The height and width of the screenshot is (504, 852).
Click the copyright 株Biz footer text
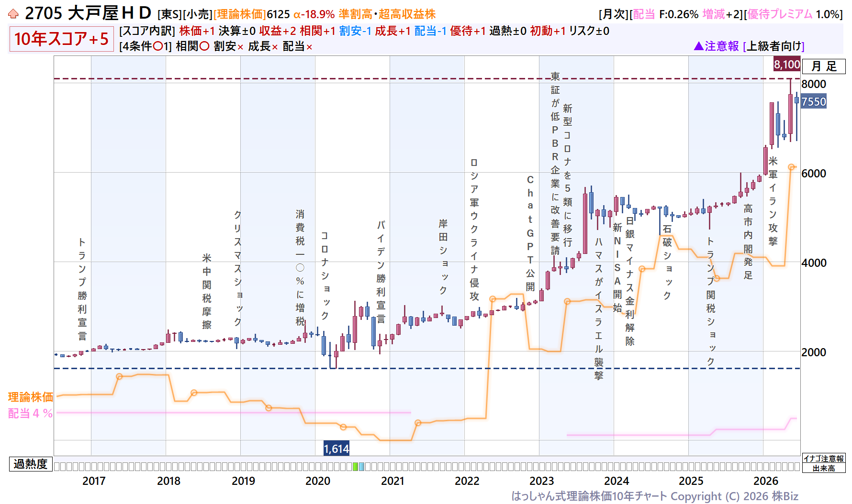tap(655, 496)
